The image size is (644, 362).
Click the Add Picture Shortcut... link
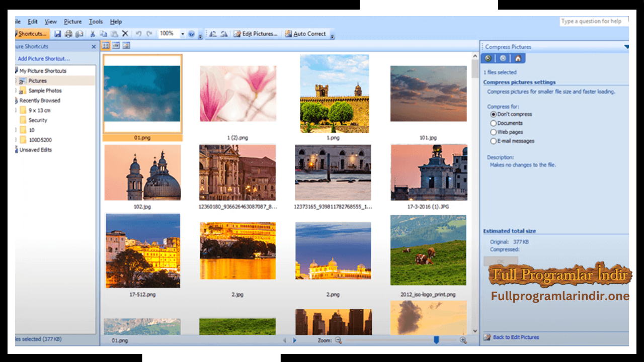(44, 59)
